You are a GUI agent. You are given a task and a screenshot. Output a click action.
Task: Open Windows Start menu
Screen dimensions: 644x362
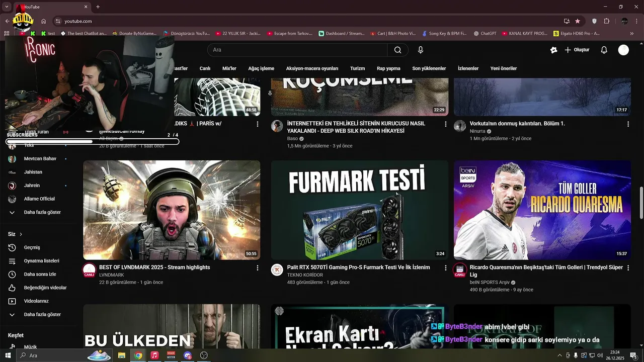(x=8, y=355)
